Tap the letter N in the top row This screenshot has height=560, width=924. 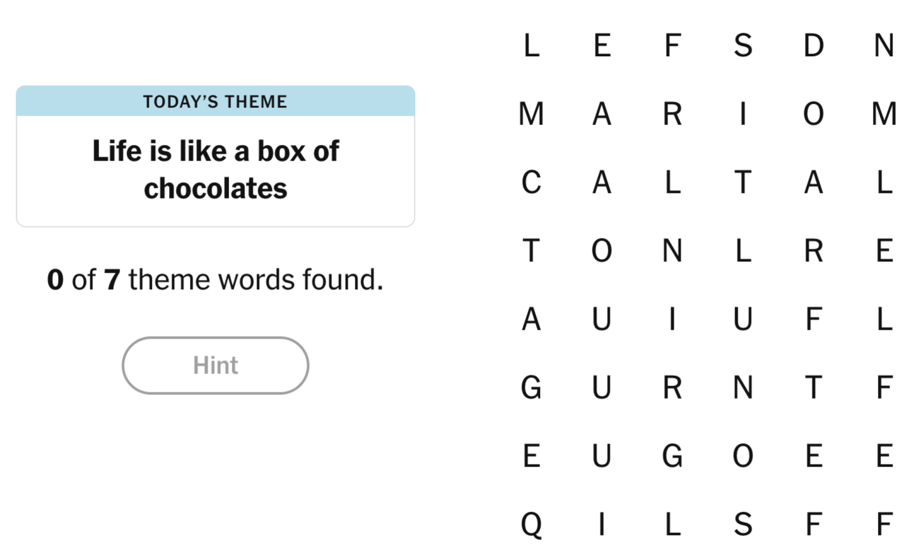click(x=884, y=45)
